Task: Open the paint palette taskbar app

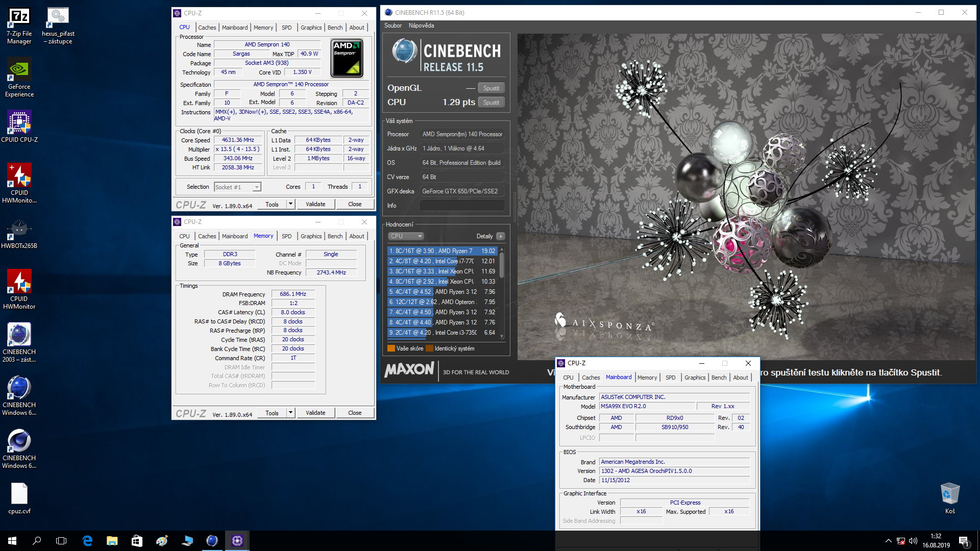Action: click(x=162, y=541)
